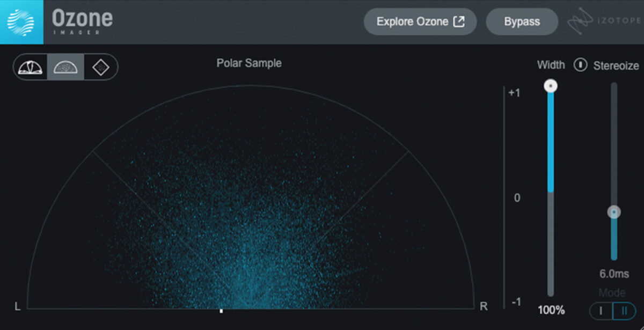Viewport: 644px width, 330px height.
Task: Click the Stereoize label
Action: 616,66
